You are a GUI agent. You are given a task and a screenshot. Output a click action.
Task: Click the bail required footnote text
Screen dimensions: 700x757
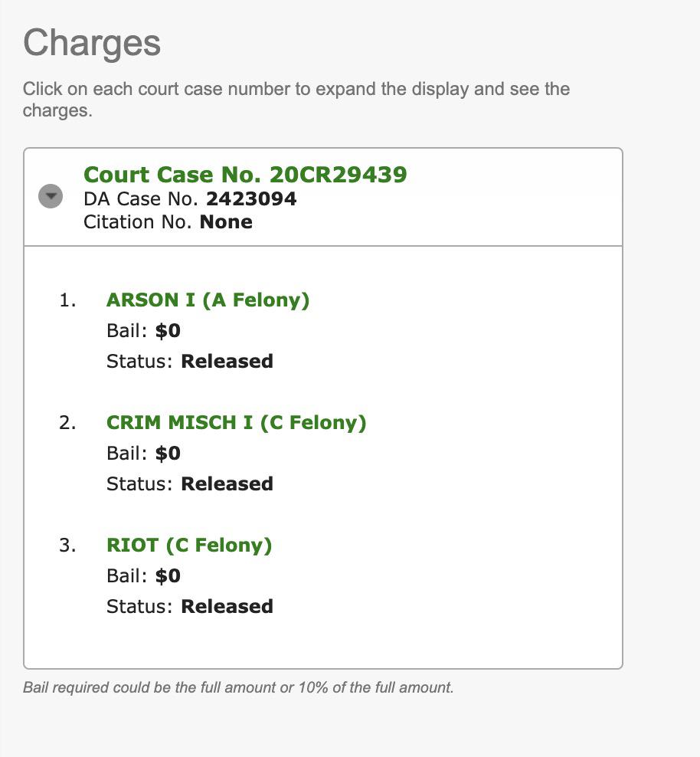click(x=238, y=687)
